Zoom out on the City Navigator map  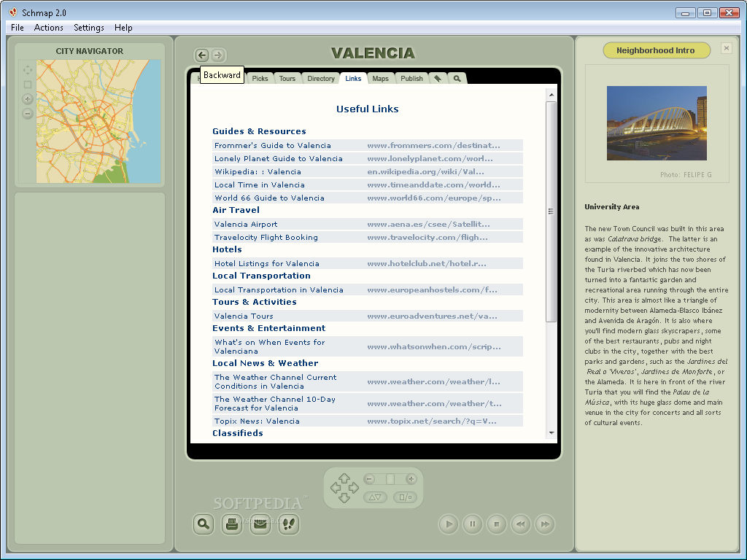click(x=28, y=113)
